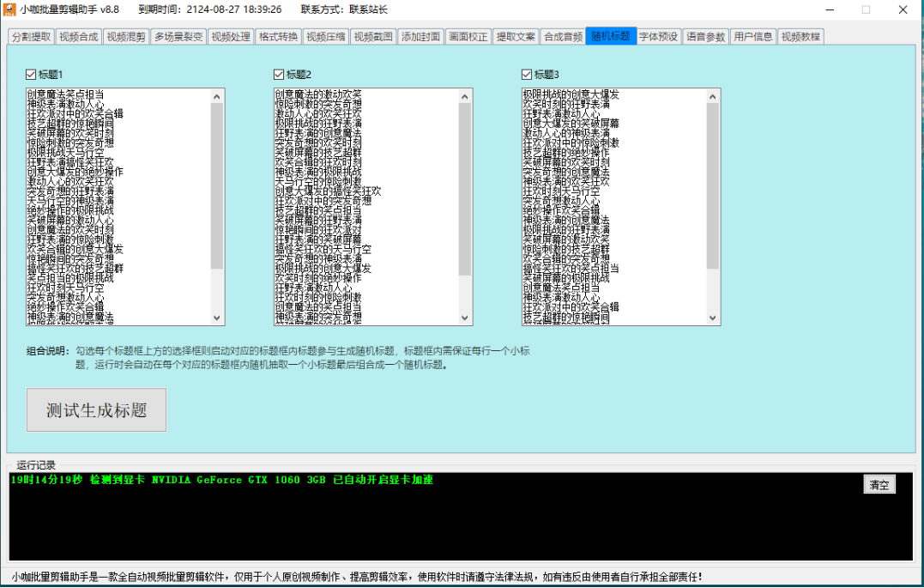Uncheck the 标题1 checkbox
Image resolution: width=924 pixels, height=588 pixels.
[32, 75]
